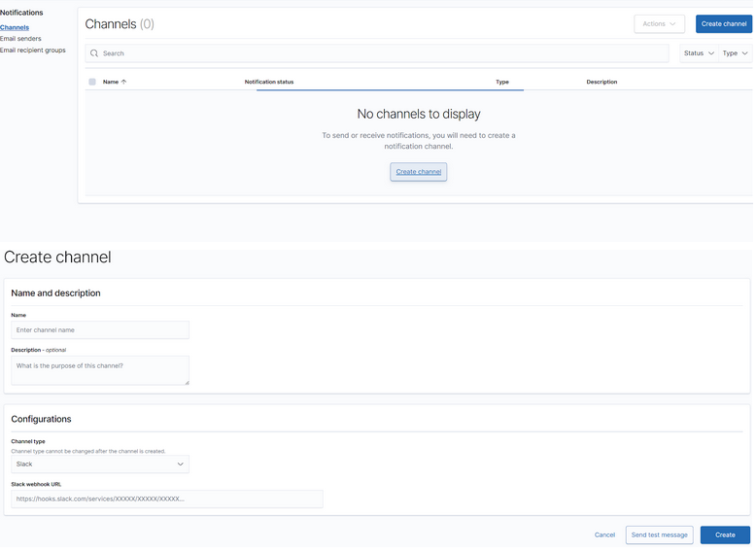Image resolution: width=756 pixels, height=550 pixels.
Task: Click the Slack webhook URL field
Action: 166,498
